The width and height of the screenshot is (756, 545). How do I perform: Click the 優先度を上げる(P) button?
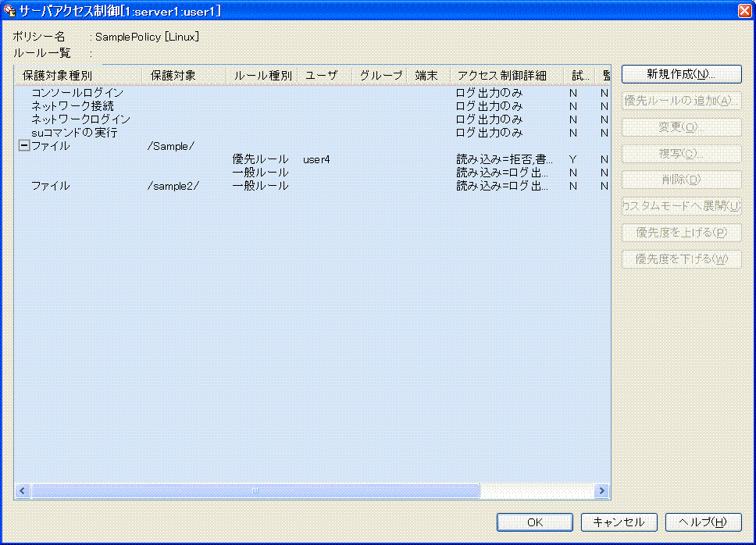coord(681,233)
